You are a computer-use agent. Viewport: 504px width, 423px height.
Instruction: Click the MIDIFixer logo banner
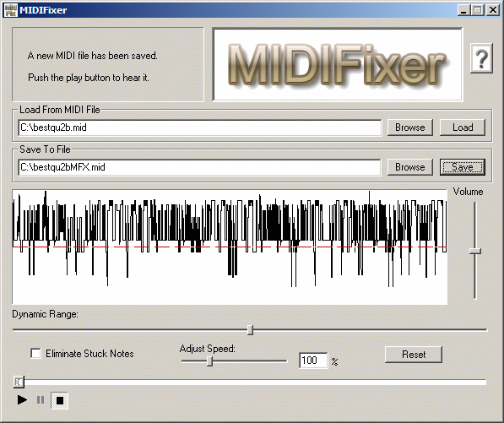[x=338, y=65]
